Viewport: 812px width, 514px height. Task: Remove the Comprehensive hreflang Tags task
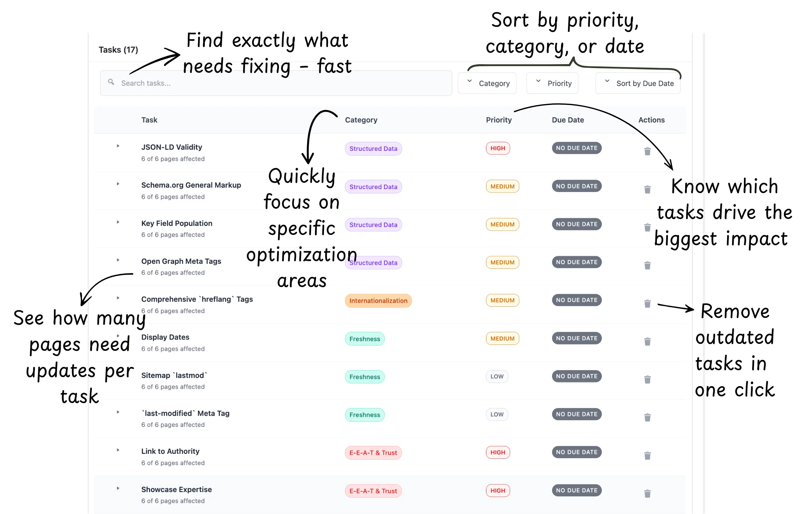(x=647, y=303)
